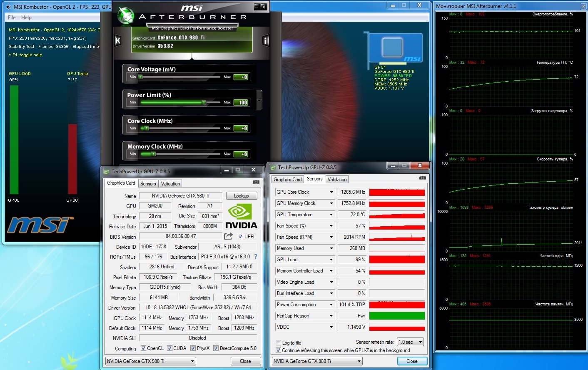
Task: Click camera icon in GPU-Z Sensors window
Action: (x=423, y=178)
